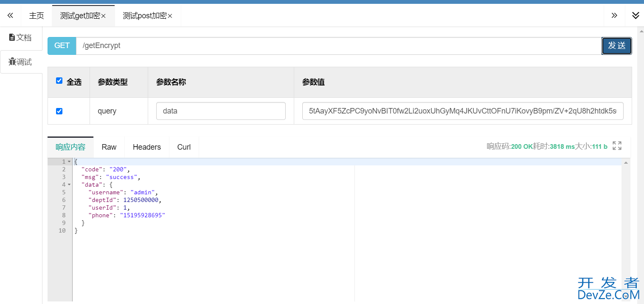
Task: Open the Headers response tab
Action: (147, 147)
